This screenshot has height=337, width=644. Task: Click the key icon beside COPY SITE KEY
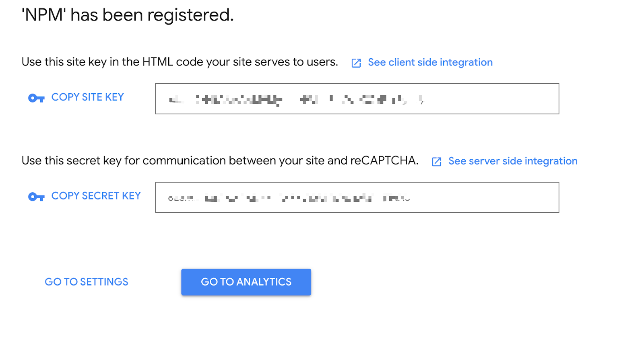(x=36, y=98)
